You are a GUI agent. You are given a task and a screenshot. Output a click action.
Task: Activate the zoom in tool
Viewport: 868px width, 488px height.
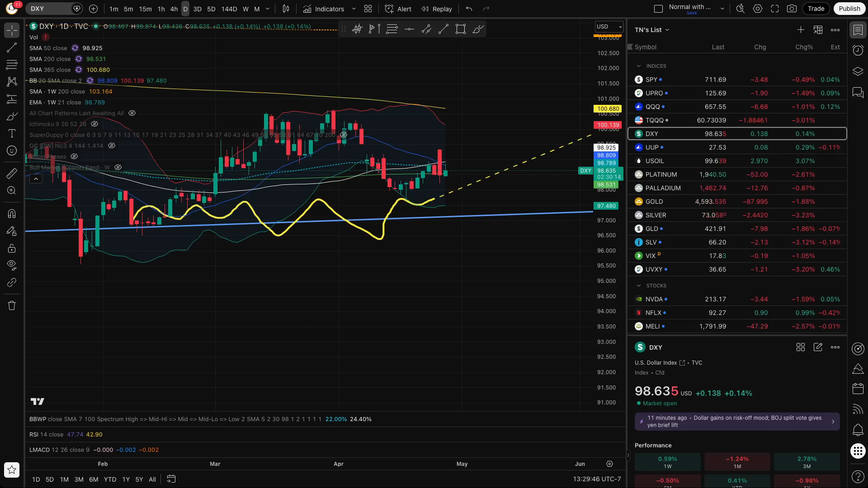pos(12,190)
